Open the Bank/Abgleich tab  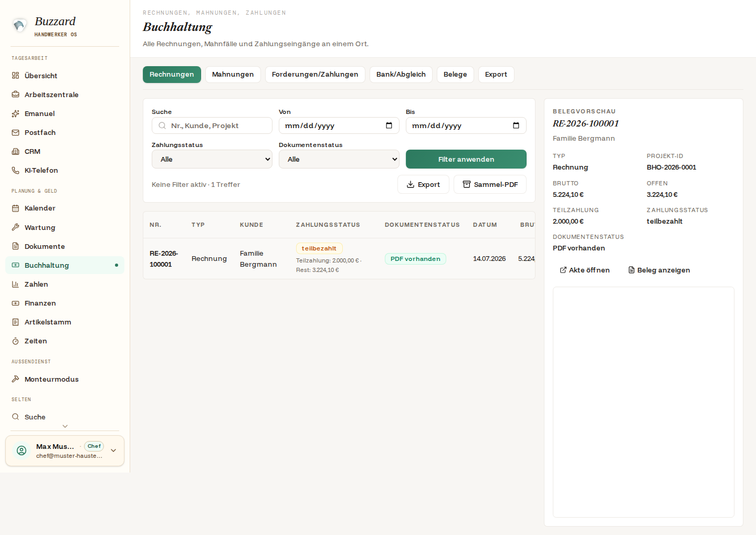coord(401,75)
